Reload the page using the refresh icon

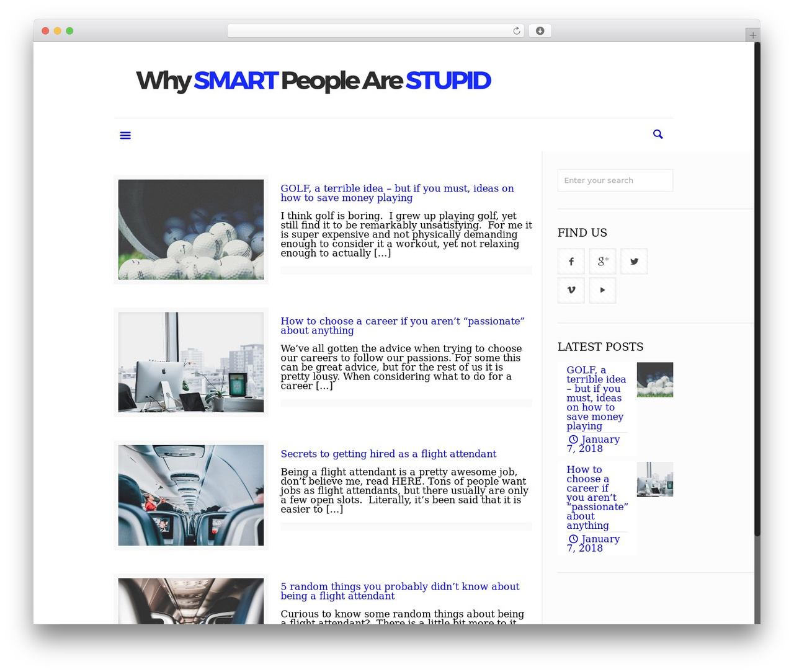point(517,31)
